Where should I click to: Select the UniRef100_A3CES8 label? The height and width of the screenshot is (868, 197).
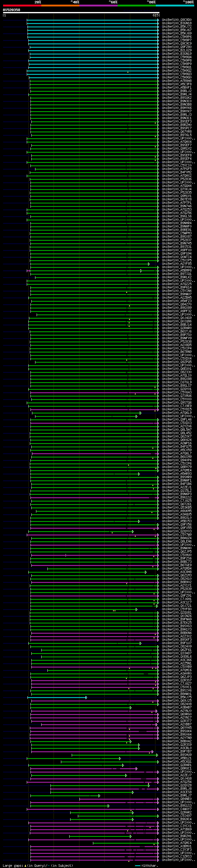pyautogui.click(x=177, y=792)
